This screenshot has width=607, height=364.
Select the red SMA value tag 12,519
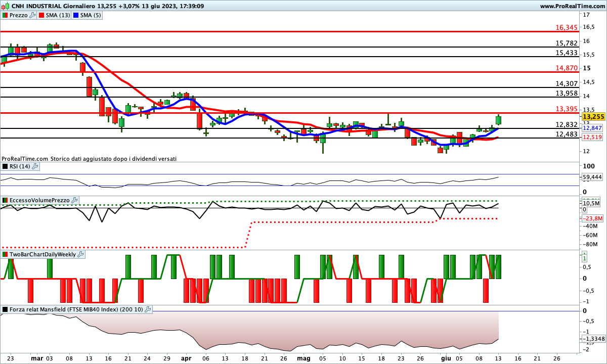592,137
